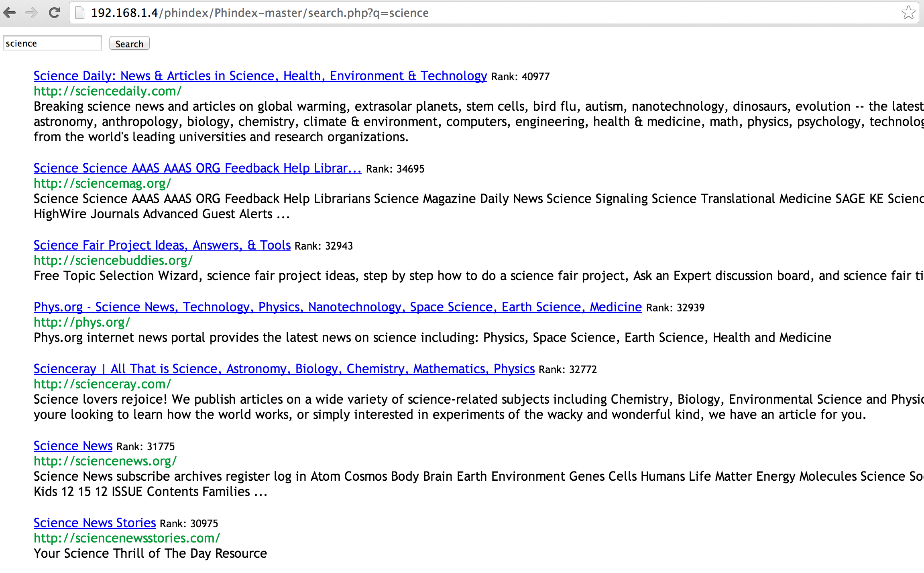Click 'HighWire Journals Advanced Guest Alerts' text
Image resolution: width=924 pixels, height=573 pixels.
coord(162,214)
